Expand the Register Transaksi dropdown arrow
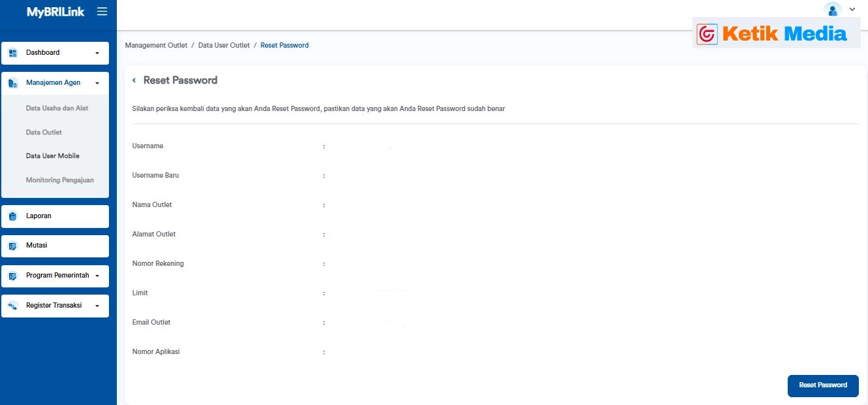The image size is (868, 405). coord(97,306)
